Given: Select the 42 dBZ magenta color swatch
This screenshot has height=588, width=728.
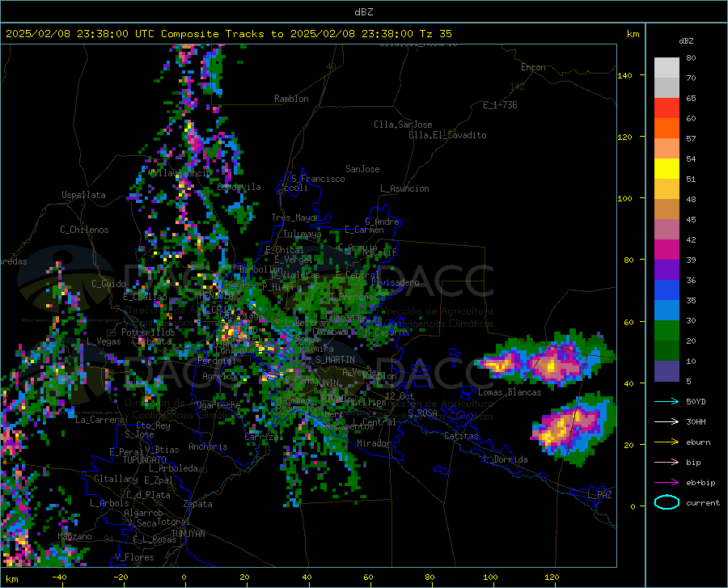Looking at the screenshot, I should [667, 250].
